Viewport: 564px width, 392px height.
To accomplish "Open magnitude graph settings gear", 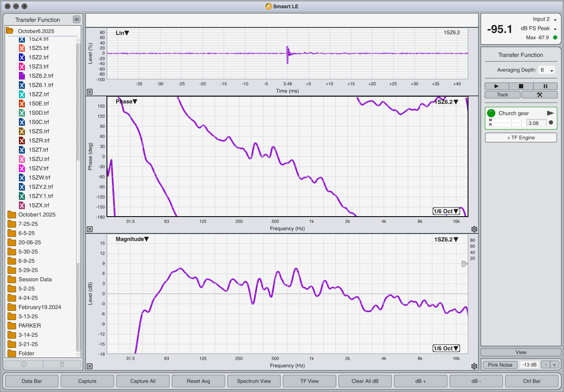I will pyautogui.click(x=474, y=366).
